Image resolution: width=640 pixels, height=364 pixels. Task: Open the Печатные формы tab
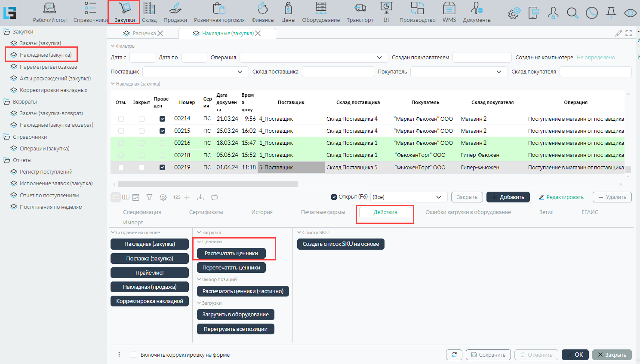click(x=323, y=212)
